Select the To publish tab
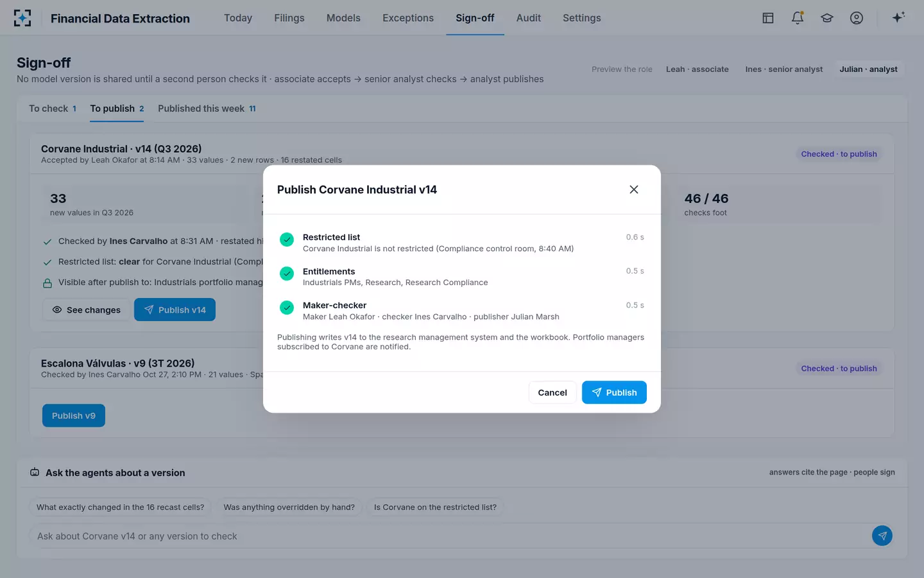Viewport: 924px width, 578px height. pyautogui.click(x=117, y=109)
